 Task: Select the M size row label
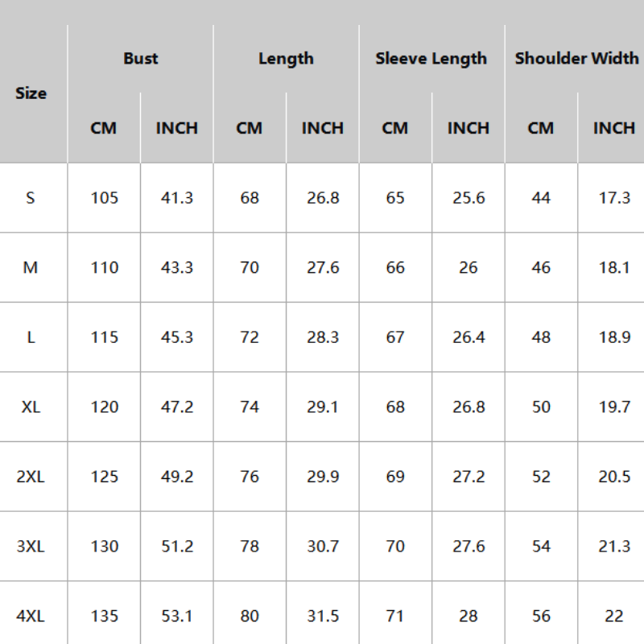(31, 268)
